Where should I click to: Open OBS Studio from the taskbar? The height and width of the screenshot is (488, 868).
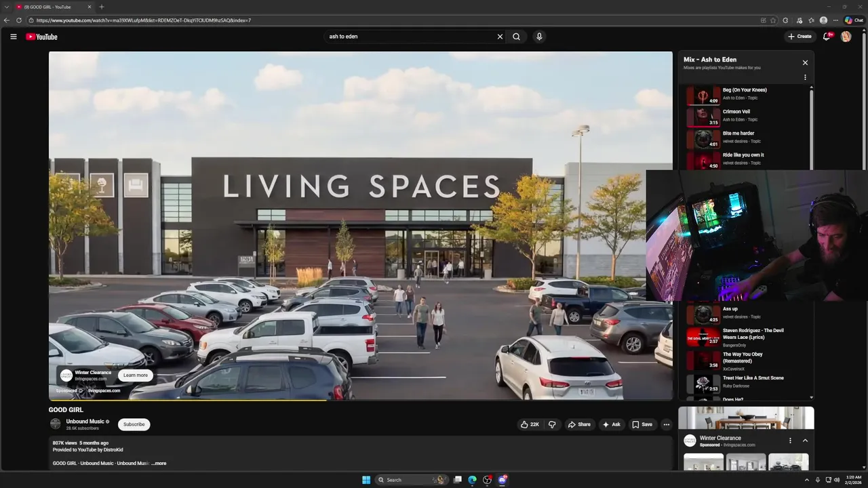coord(488,480)
